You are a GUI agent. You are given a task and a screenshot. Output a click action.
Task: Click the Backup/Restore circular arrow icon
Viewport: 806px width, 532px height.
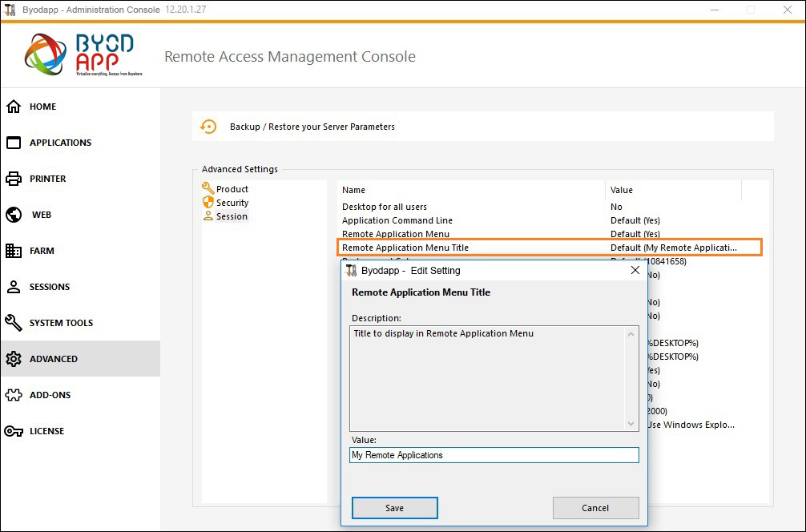click(x=208, y=127)
